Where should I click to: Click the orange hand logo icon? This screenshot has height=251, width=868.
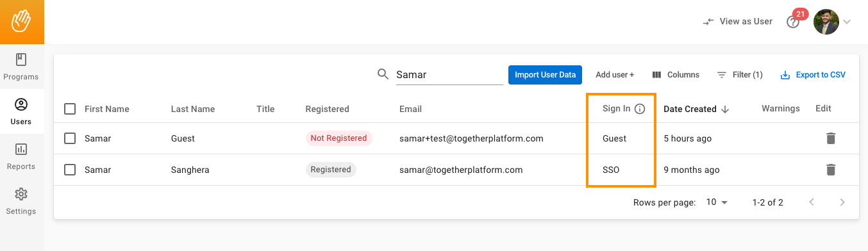coord(22,22)
